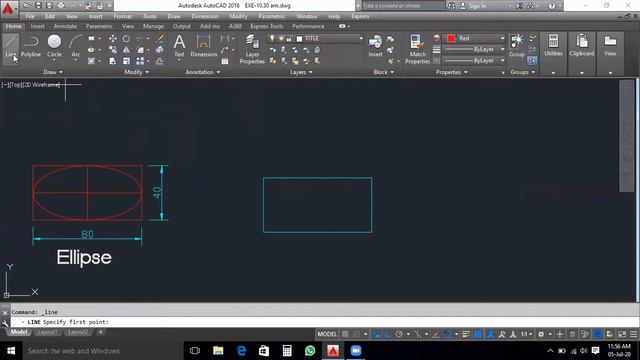Toggle layer lock padlock icon
This screenshot has height=360, width=640.
pyautogui.click(x=289, y=38)
